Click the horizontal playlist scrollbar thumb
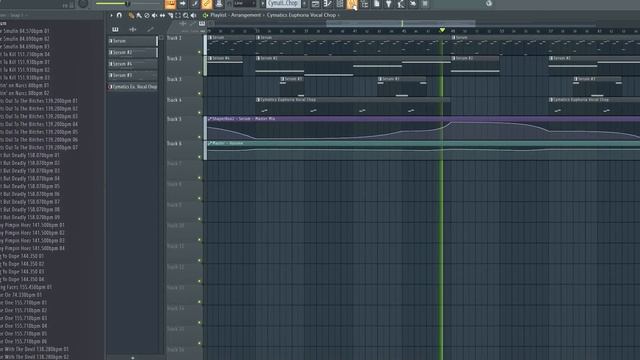 400,23
